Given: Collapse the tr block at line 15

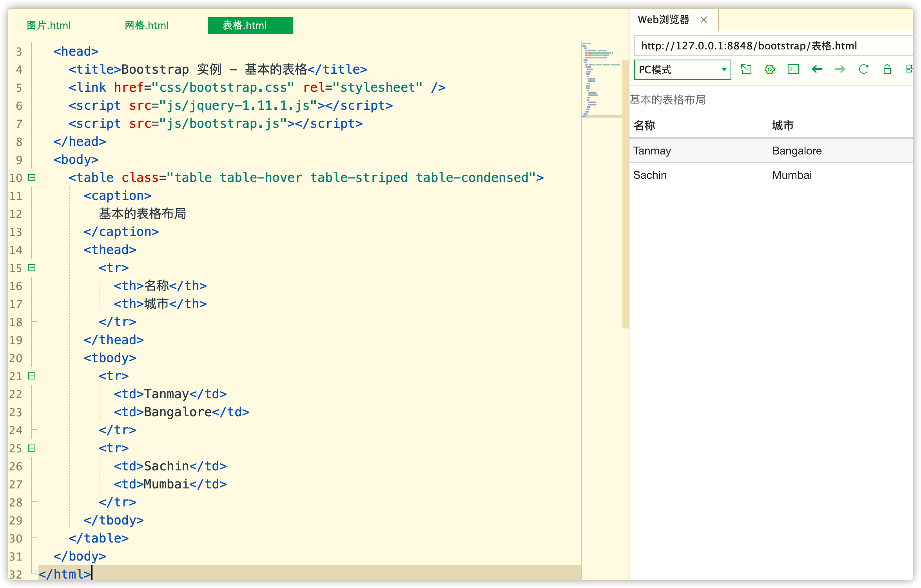Looking at the screenshot, I should click(x=32, y=268).
